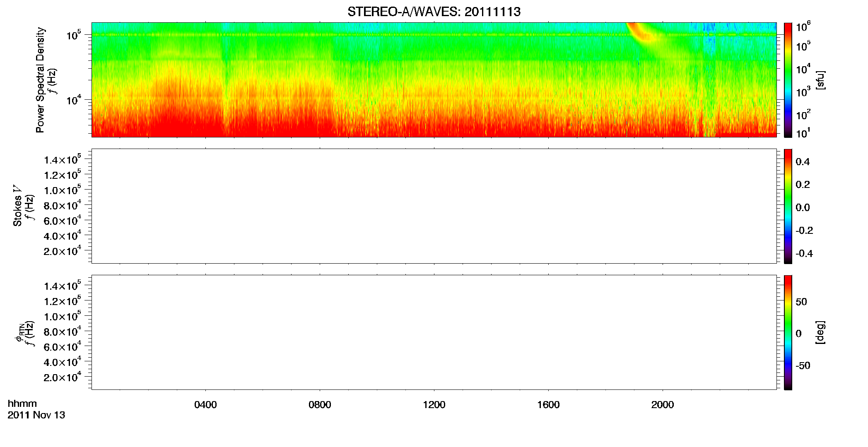The height and width of the screenshot is (447, 868).
Task: Click the power spectral density color bar
Action: point(788,80)
